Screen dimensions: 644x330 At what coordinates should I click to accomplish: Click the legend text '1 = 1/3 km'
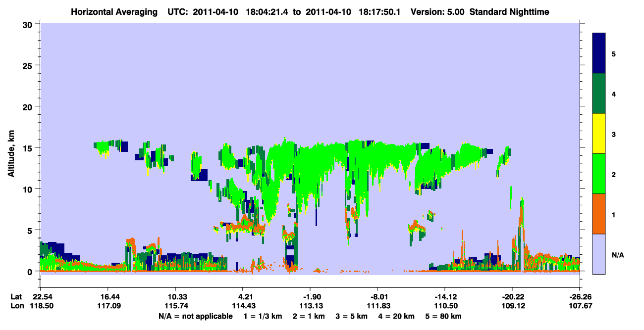click(263, 316)
